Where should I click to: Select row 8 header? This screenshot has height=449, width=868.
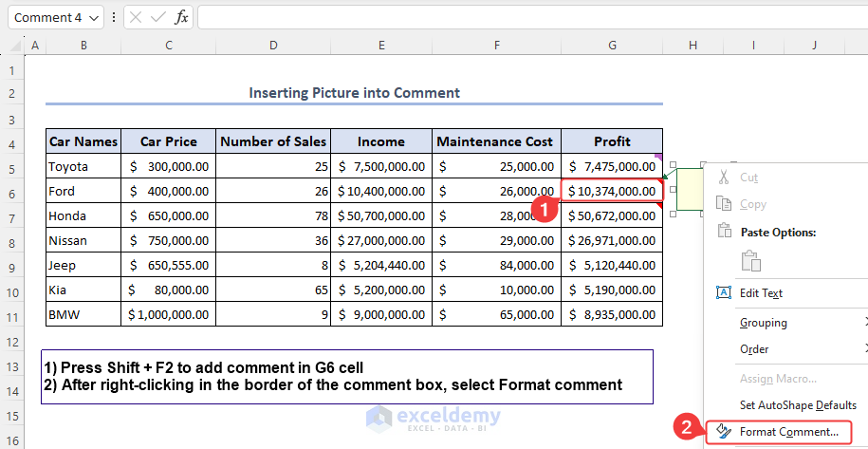[12, 240]
